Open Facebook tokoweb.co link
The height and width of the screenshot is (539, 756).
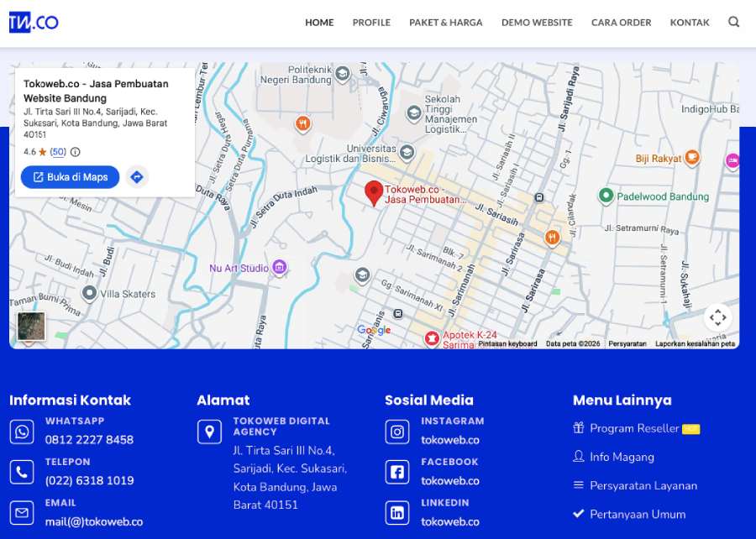coord(450,481)
